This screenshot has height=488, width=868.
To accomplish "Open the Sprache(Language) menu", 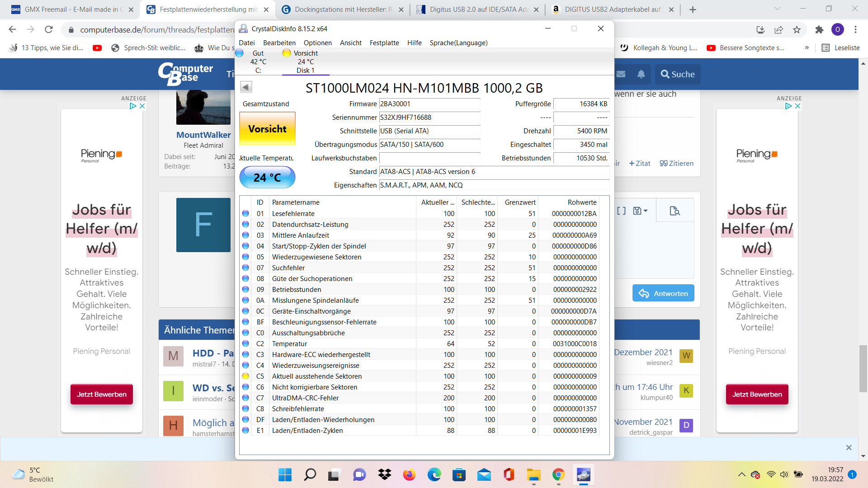I will (458, 43).
